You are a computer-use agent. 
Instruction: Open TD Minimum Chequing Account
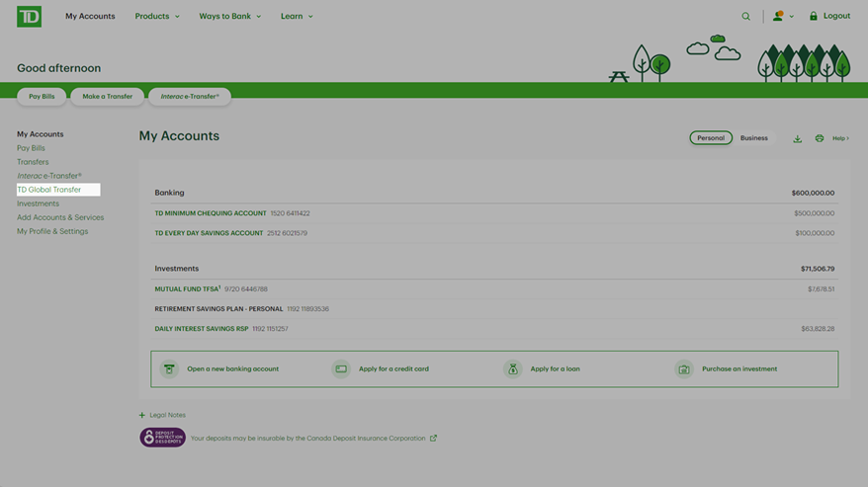(x=211, y=213)
